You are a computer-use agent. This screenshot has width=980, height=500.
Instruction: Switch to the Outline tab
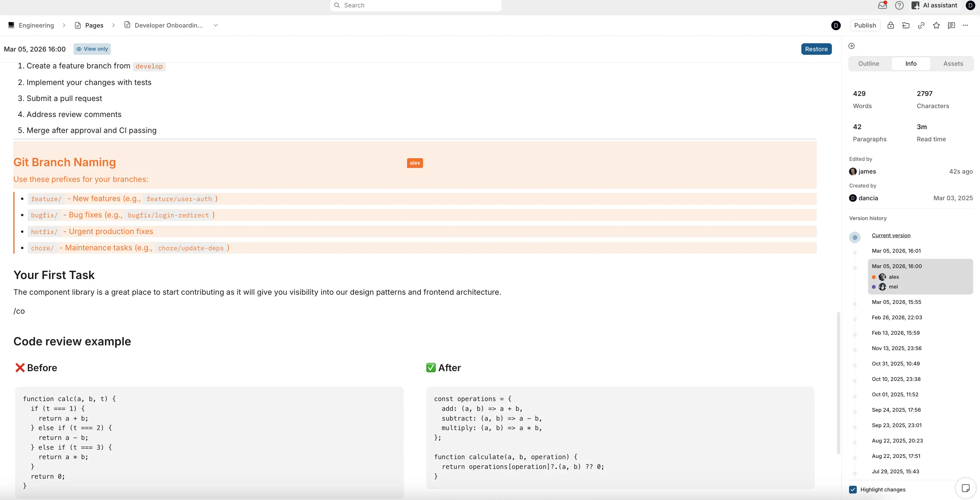pos(869,64)
